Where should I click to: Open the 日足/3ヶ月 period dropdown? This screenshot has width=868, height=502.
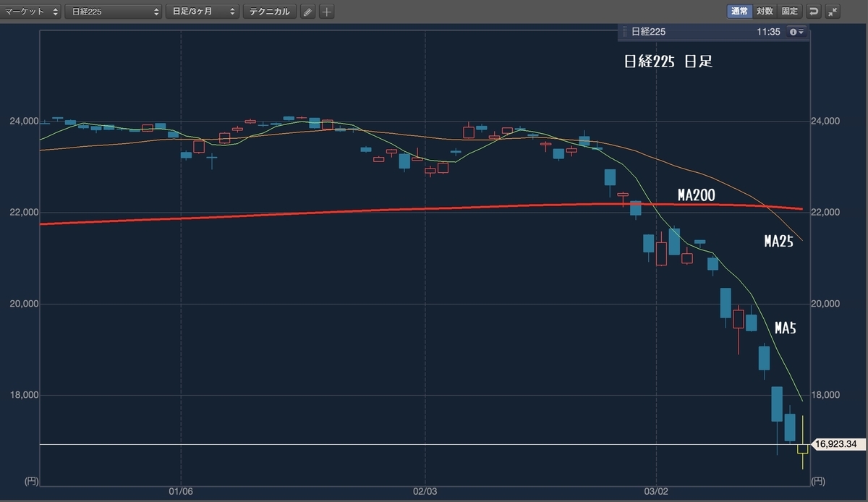point(202,12)
